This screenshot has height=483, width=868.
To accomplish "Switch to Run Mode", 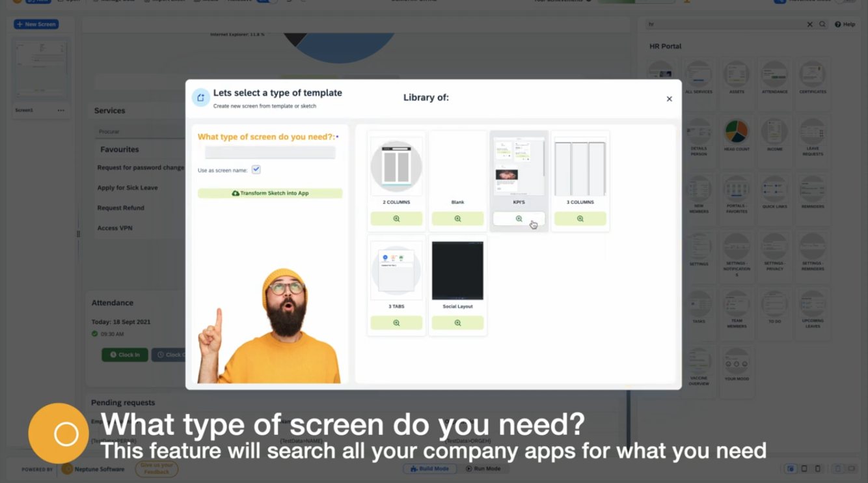I will 483,469.
